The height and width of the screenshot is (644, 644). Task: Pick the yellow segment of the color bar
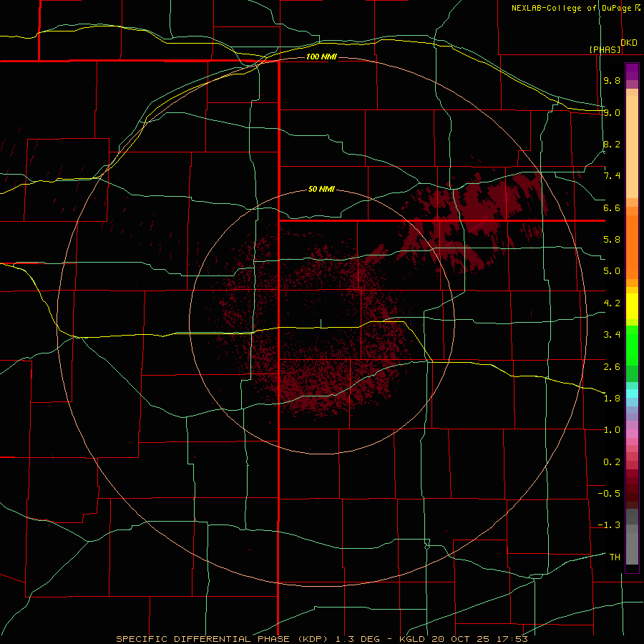coord(632,306)
